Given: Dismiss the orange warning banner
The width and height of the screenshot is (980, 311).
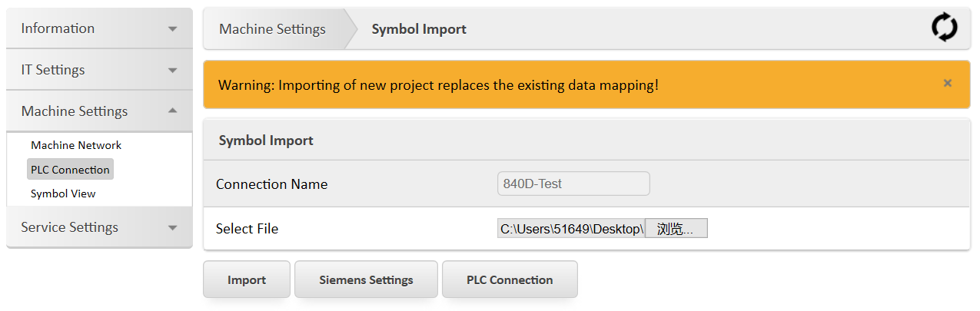Looking at the screenshot, I should tap(947, 84).
